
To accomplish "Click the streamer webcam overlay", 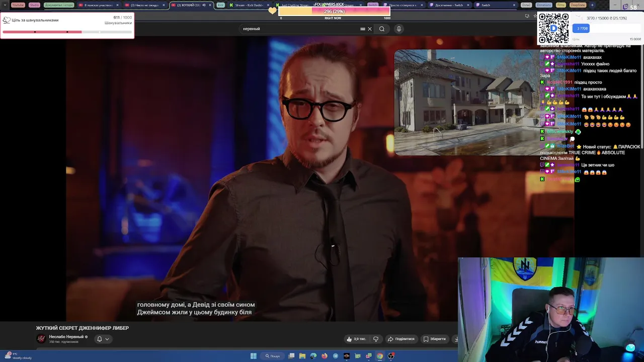I will coord(551,309).
